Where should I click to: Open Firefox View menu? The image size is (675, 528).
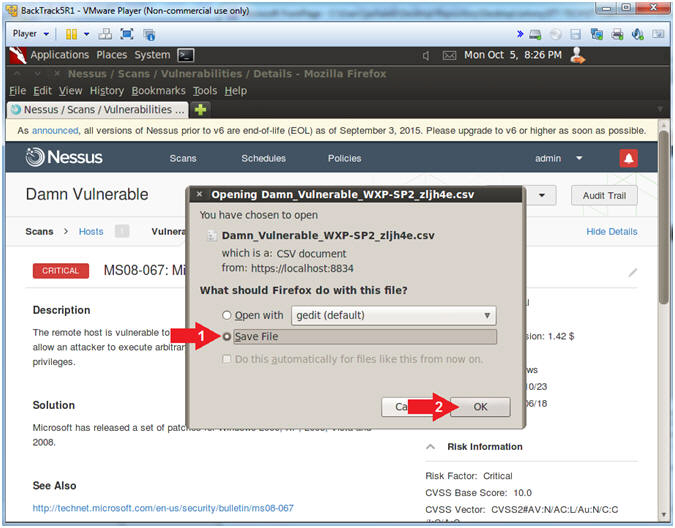(x=71, y=91)
